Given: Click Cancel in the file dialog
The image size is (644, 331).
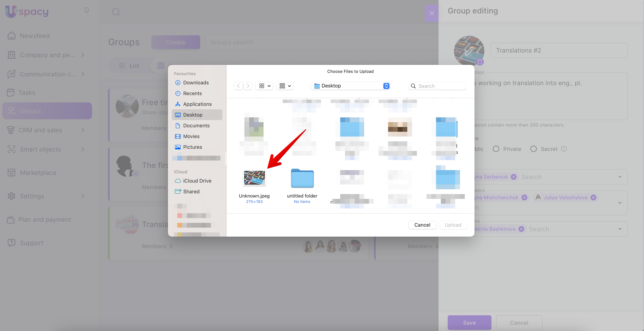Looking at the screenshot, I should click(422, 225).
